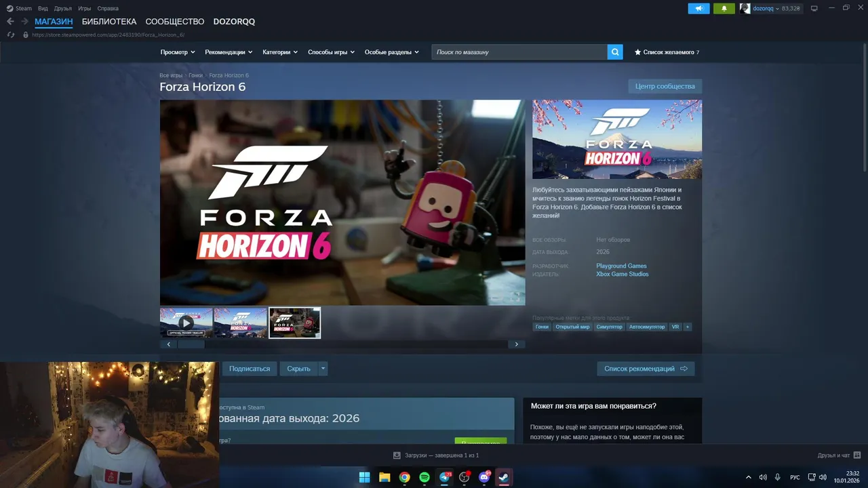Expand the Категории dropdown

(280, 52)
